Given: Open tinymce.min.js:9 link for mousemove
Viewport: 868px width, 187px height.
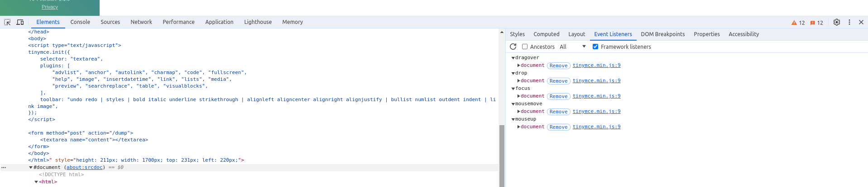Looking at the screenshot, I should point(596,112).
